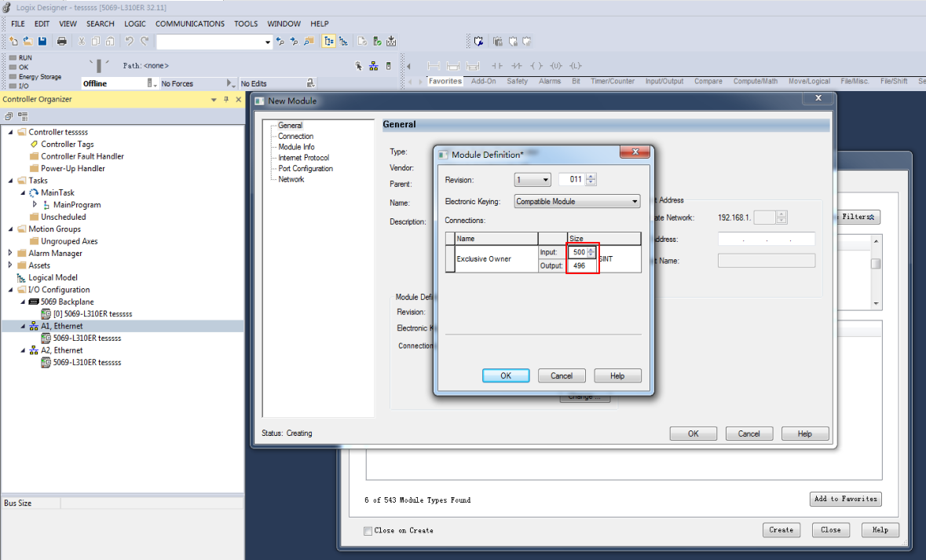This screenshot has width=926, height=560.
Task: Click Help in Module Definition dialog
Action: pyautogui.click(x=617, y=375)
